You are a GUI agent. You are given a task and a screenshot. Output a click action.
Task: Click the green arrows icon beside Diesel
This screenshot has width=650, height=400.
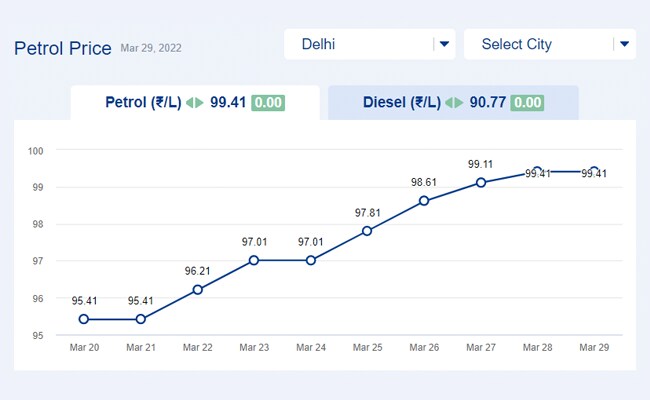click(454, 103)
